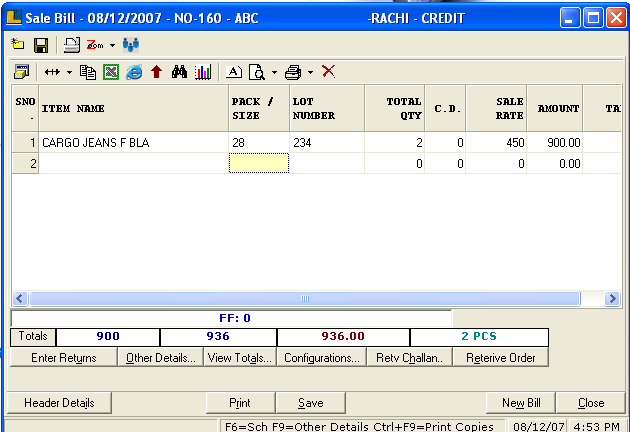
Task: Open the dropdown beside page preview icon
Action: (274, 73)
